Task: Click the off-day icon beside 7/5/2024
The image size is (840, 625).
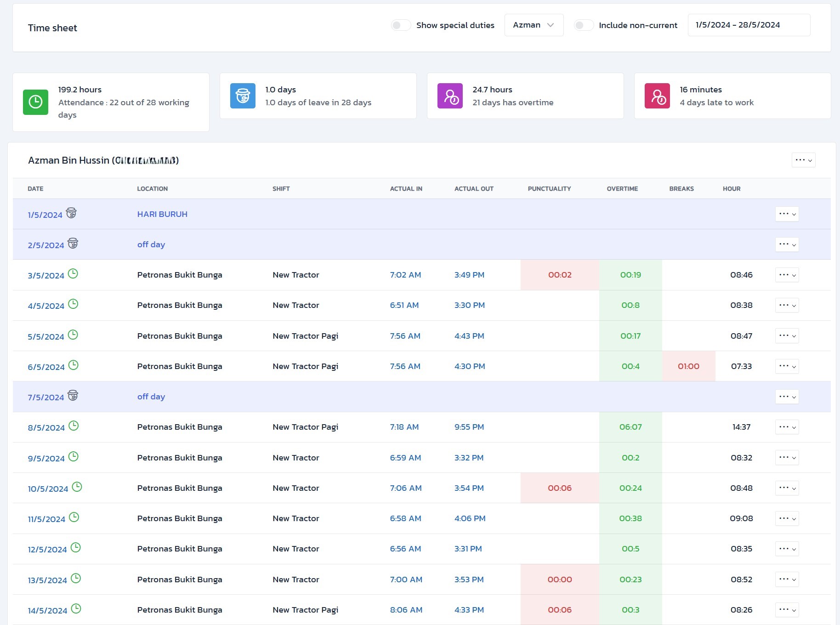Action: pyautogui.click(x=73, y=396)
